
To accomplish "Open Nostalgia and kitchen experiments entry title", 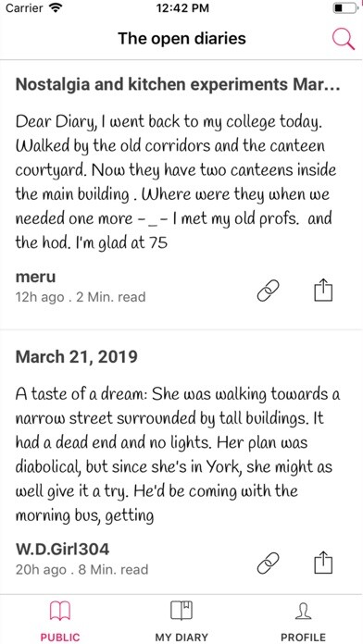I will (x=178, y=84).
